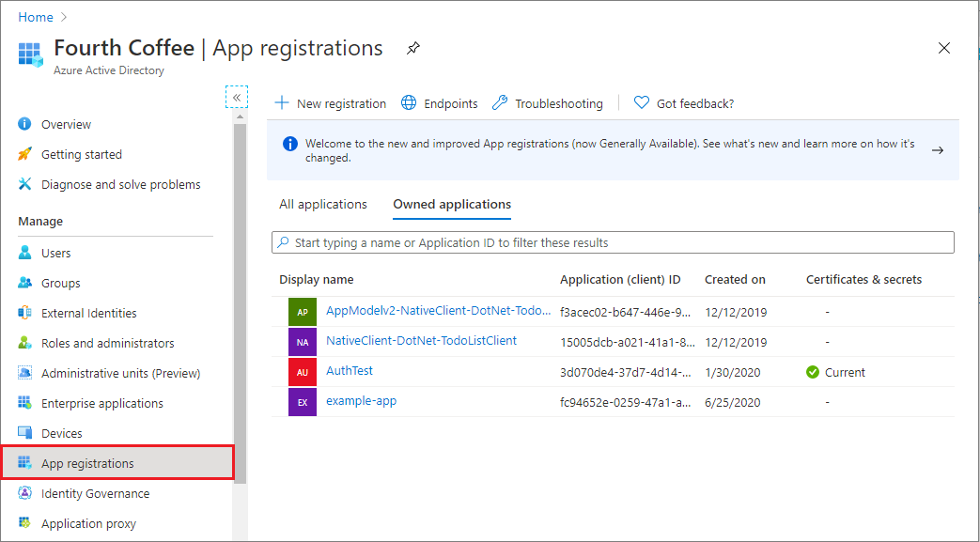Open the Endpoints panel
Screen dimensions: 980x542
pos(449,102)
